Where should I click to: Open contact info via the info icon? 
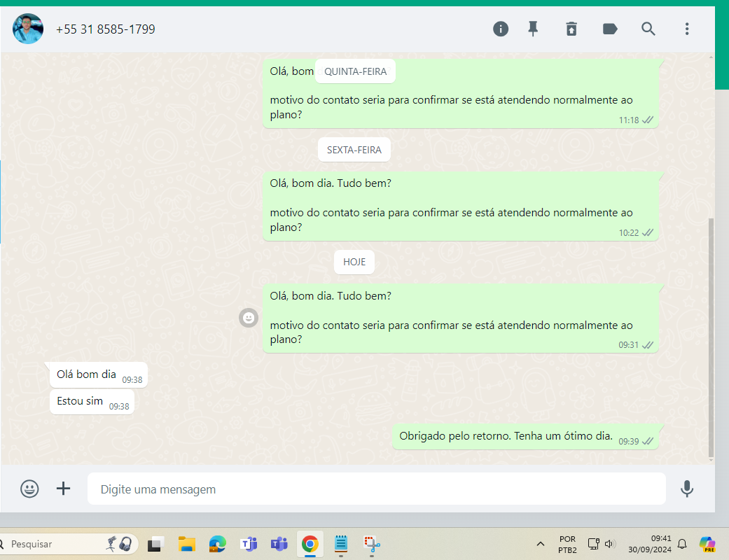tap(500, 29)
